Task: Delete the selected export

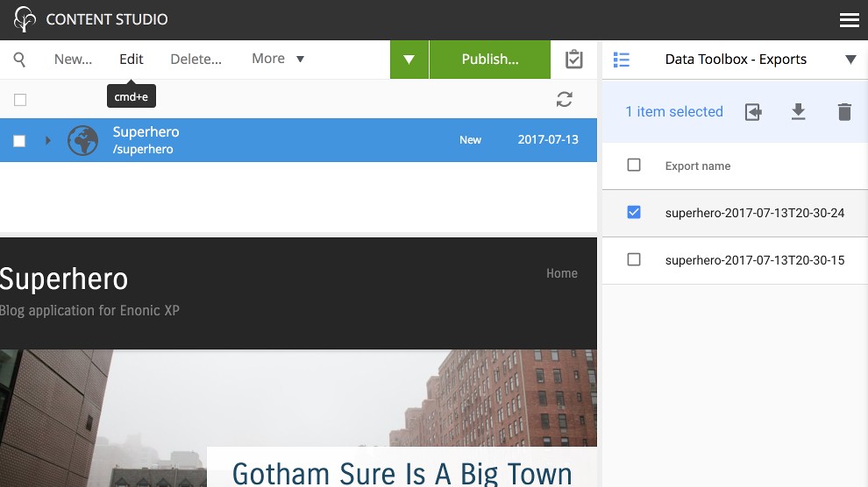Action: coord(844,111)
